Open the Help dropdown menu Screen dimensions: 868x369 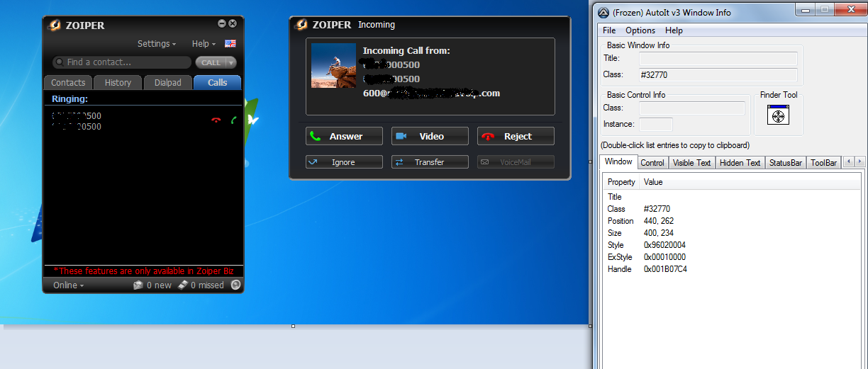204,44
